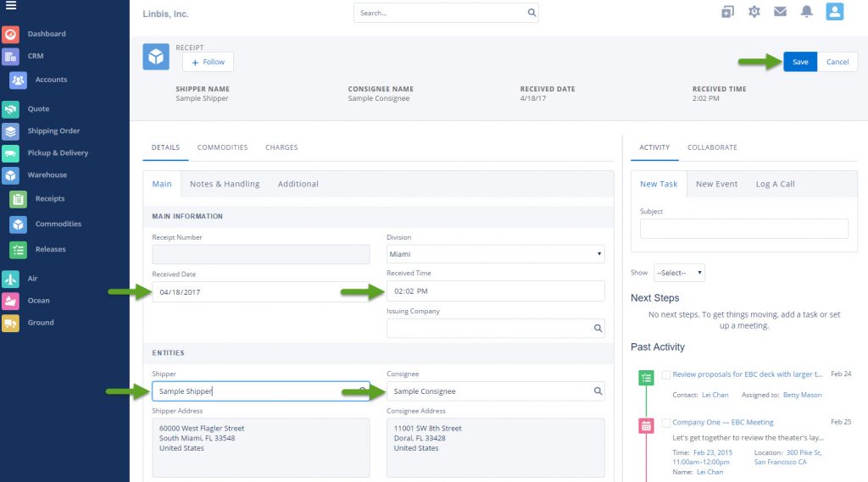Viewport: 868px width, 482px height.
Task: Check the Review proposals task checkbox
Action: point(666,374)
